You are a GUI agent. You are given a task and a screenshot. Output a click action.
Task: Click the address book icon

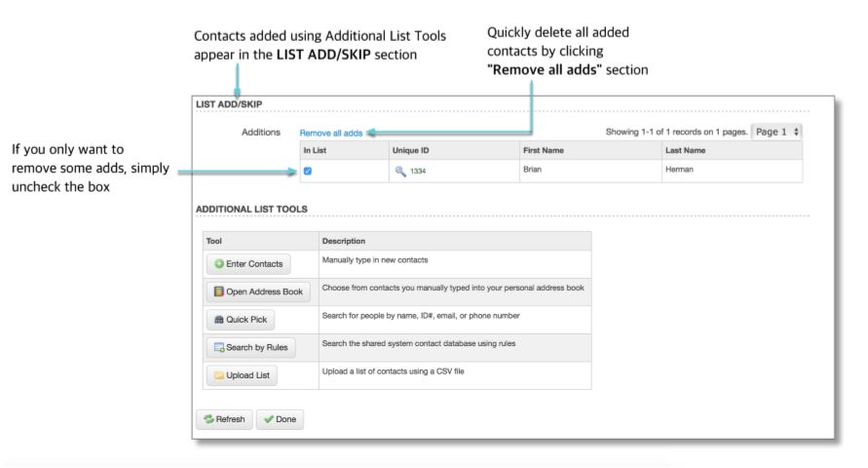coord(219,292)
